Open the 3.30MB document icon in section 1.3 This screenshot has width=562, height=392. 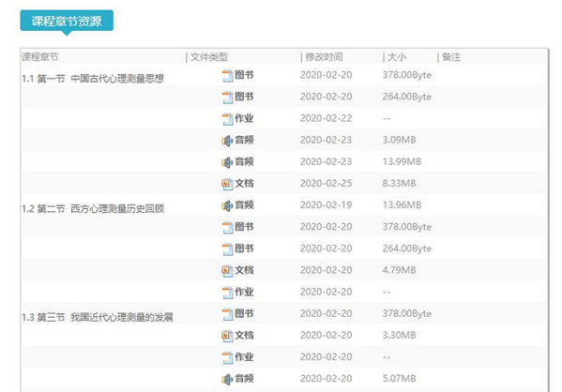(227, 336)
